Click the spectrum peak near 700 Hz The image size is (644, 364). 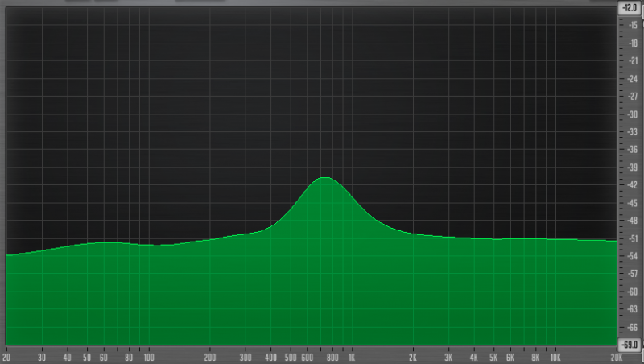[325, 177]
